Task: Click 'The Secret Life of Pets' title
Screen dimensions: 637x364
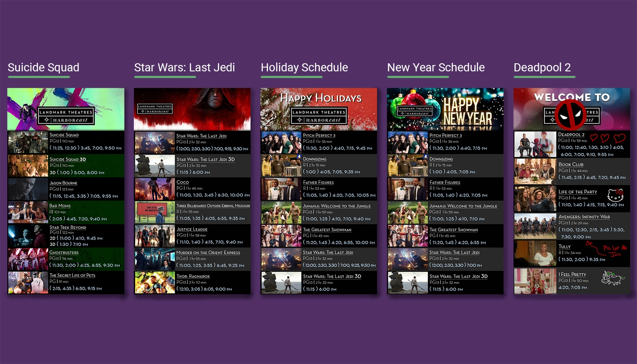Action: pos(72,275)
